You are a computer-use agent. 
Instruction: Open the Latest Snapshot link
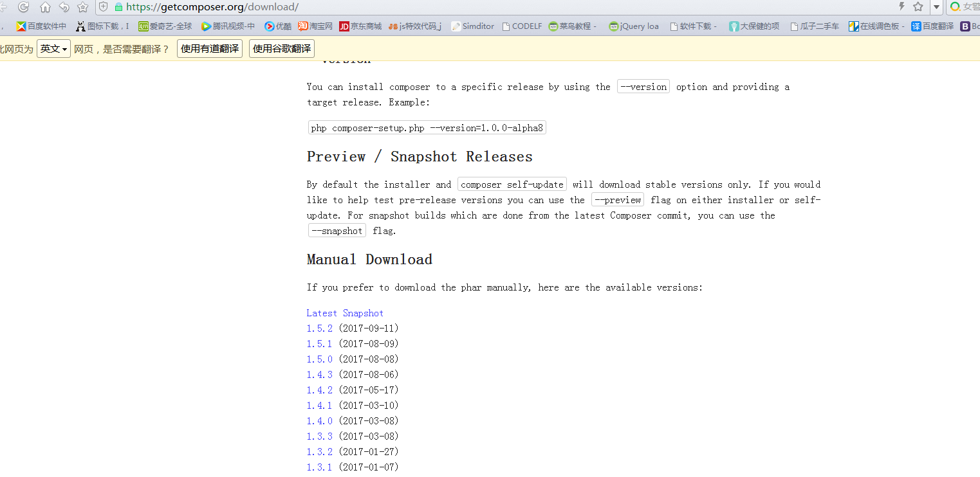coord(345,313)
